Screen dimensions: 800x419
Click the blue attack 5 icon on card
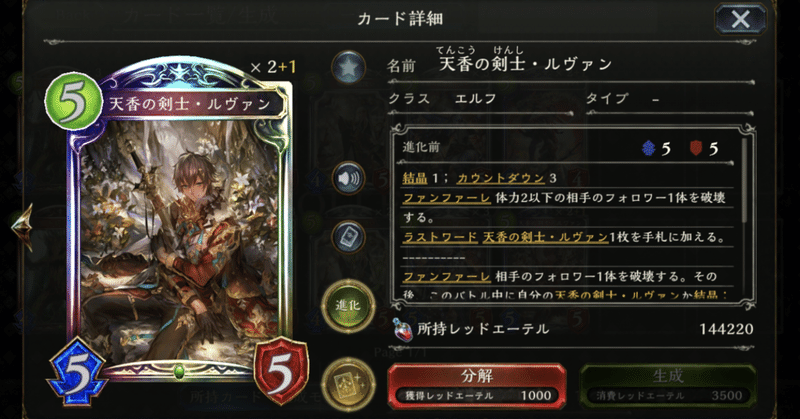[x=78, y=372]
